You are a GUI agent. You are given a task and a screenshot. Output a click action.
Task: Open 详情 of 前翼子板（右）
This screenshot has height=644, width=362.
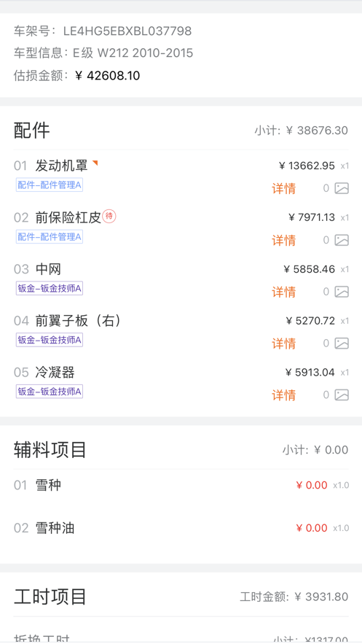(x=283, y=344)
